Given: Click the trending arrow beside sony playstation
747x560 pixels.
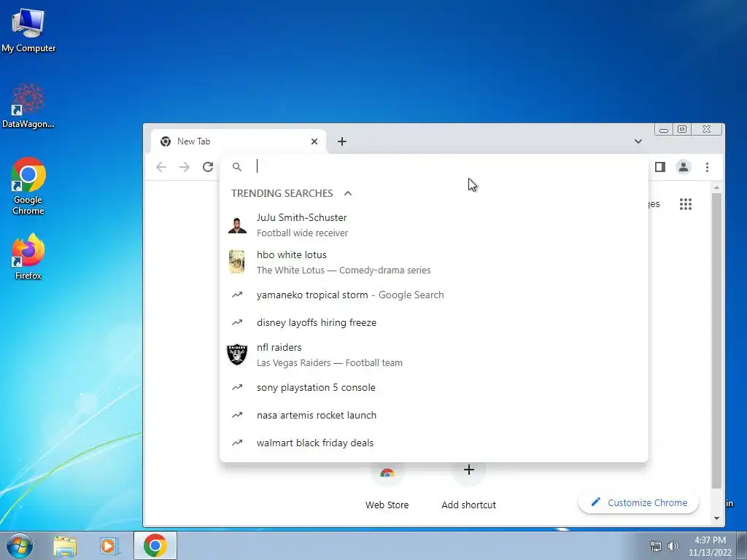Looking at the screenshot, I should tap(237, 387).
